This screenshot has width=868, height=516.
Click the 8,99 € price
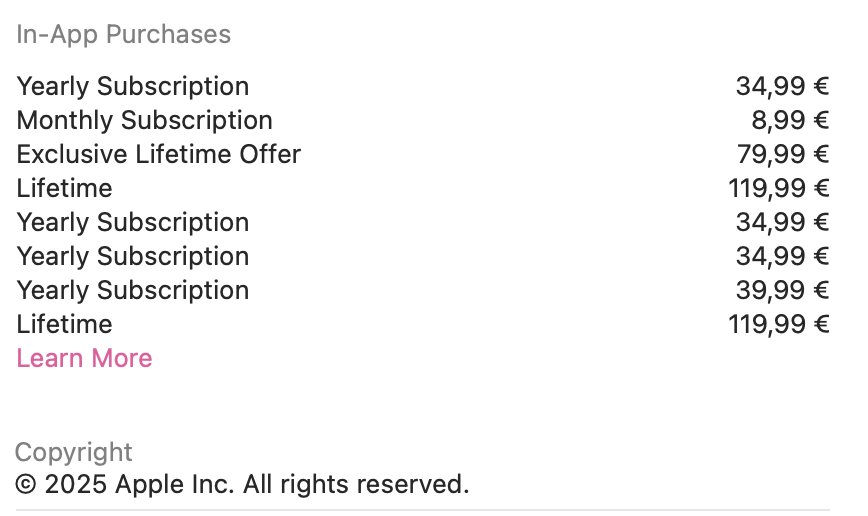coord(790,121)
